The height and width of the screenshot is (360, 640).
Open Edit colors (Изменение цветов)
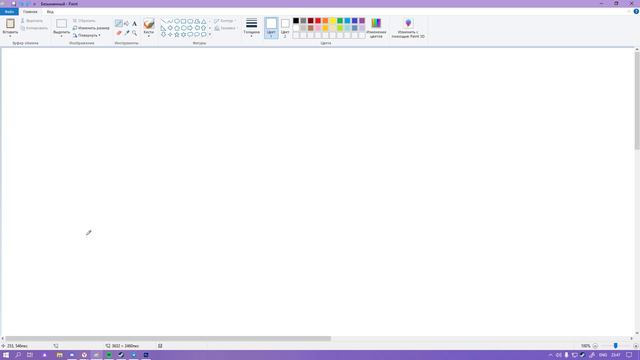[376, 28]
